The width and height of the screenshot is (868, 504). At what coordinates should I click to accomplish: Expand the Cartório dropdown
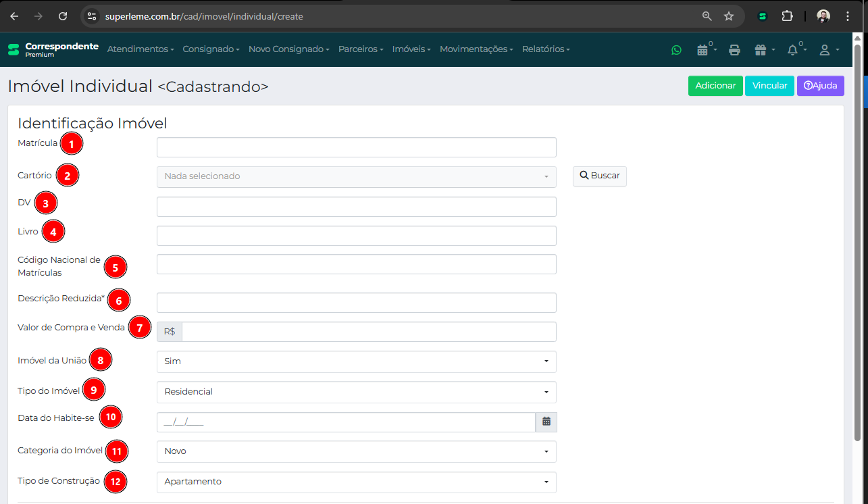pyautogui.click(x=356, y=176)
